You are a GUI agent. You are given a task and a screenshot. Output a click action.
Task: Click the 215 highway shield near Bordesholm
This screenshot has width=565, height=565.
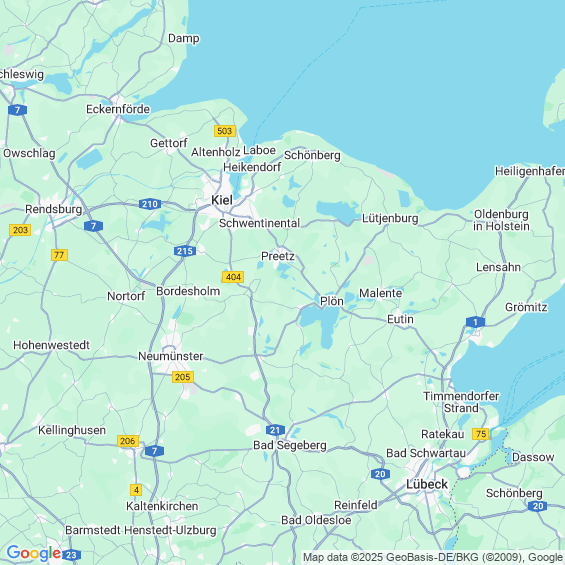tap(185, 251)
